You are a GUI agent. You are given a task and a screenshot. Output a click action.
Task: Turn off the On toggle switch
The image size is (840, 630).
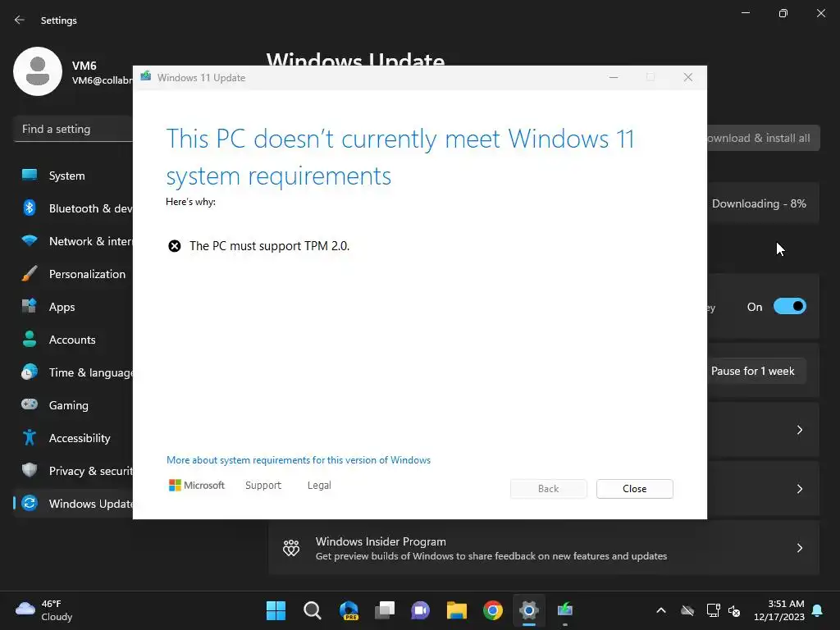[x=790, y=307]
